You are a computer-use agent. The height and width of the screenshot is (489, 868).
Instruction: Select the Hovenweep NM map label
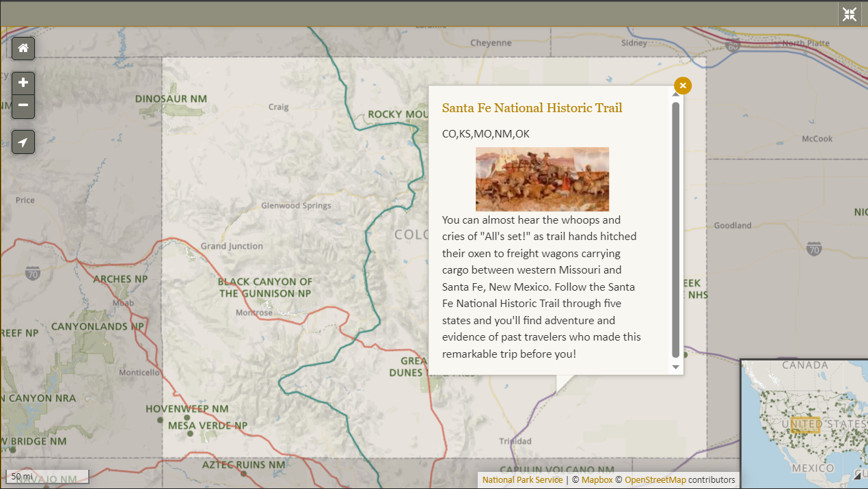187,408
